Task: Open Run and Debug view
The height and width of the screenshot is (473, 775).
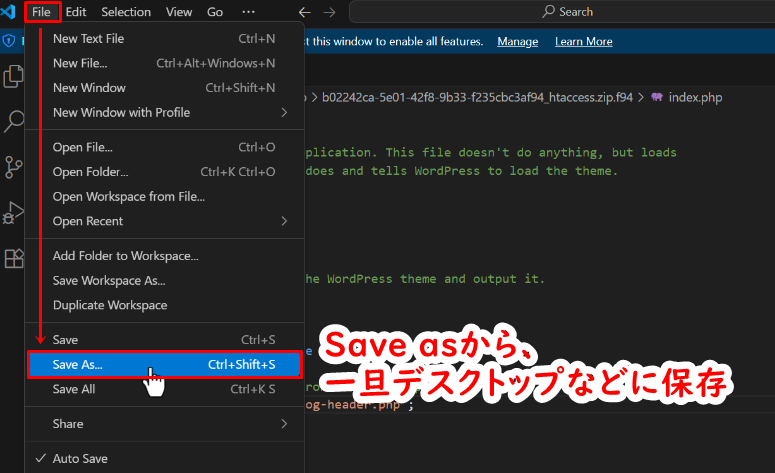Action: [14, 212]
